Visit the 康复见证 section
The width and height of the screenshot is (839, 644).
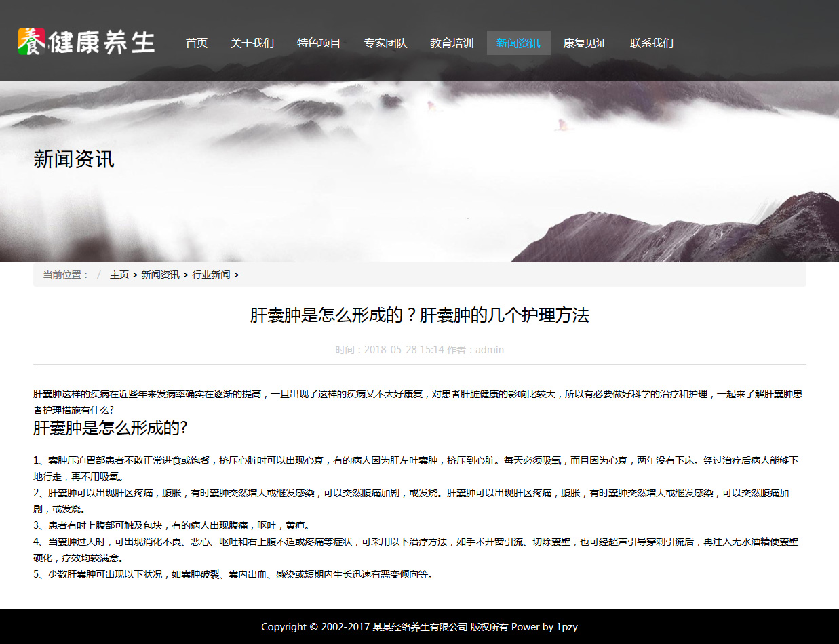click(x=585, y=43)
